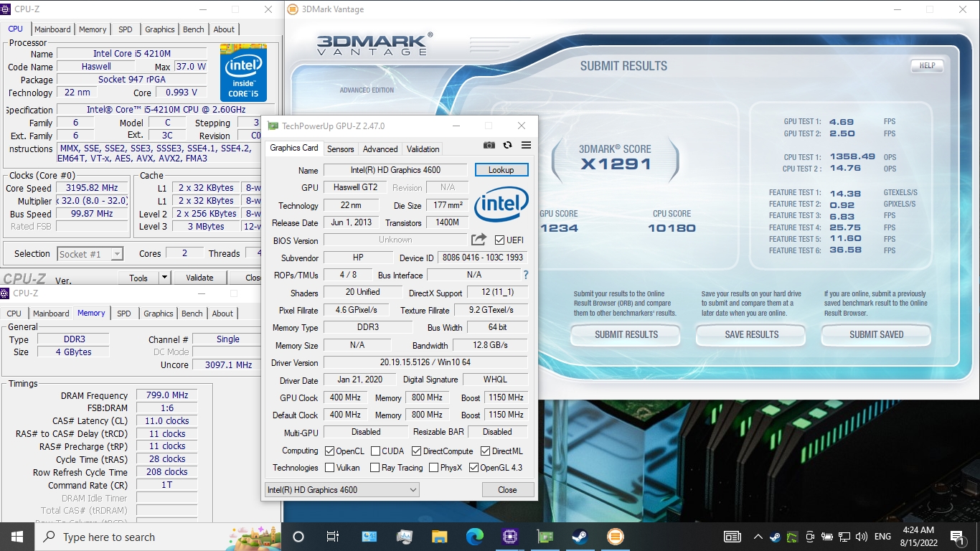Click the Validate button in CPU-Z
This screenshot has height=551, width=980.
click(x=199, y=278)
